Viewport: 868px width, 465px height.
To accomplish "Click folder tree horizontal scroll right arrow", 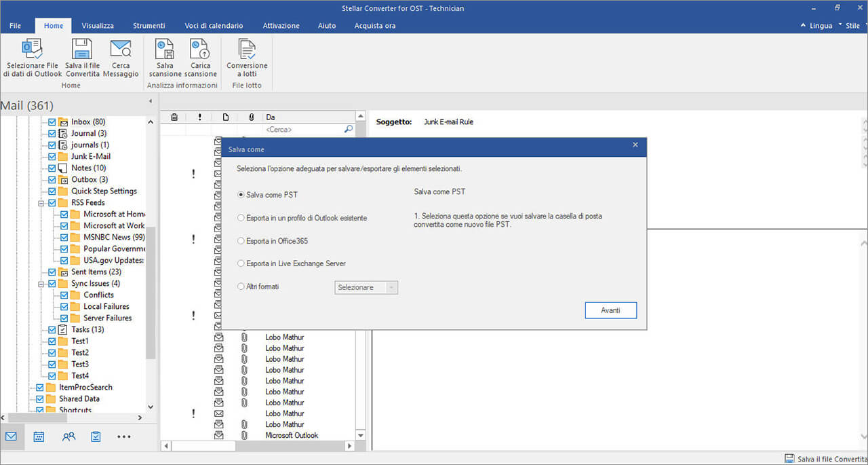I will [x=140, y=418].
